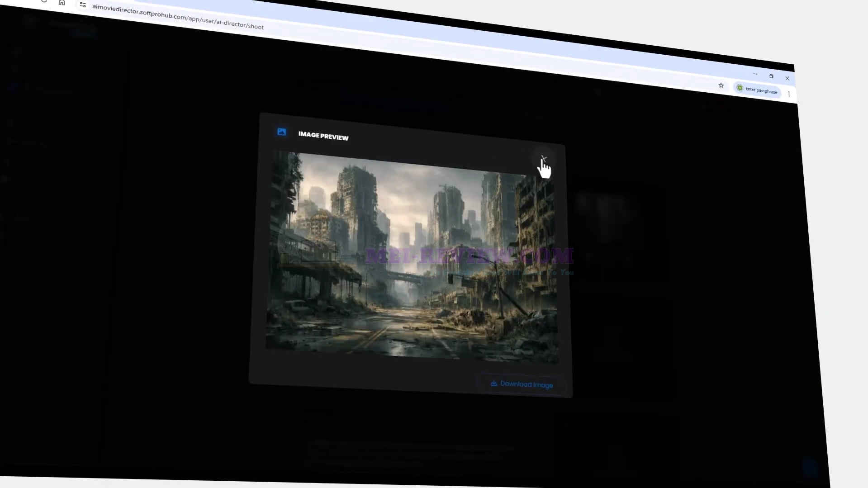Viewport: 868px width, 488px height.
Task: Open the ruined city preview image
Action: pos(412,257)
